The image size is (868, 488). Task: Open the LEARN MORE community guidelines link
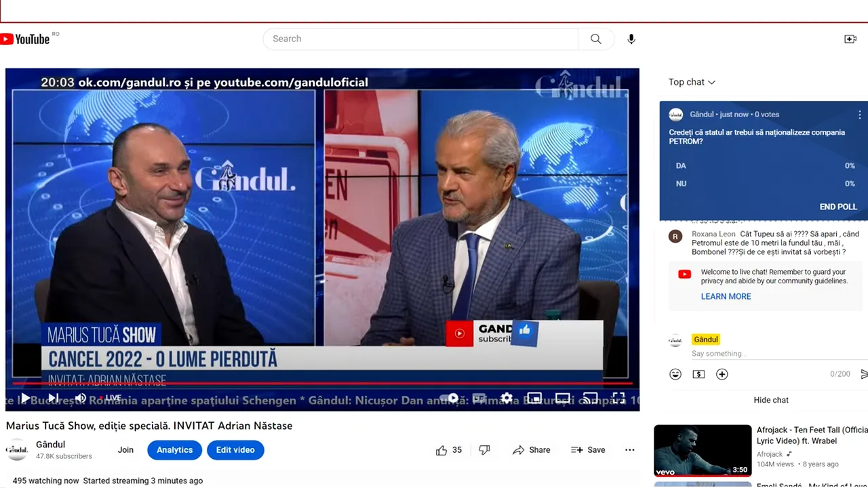pos(726,296)
